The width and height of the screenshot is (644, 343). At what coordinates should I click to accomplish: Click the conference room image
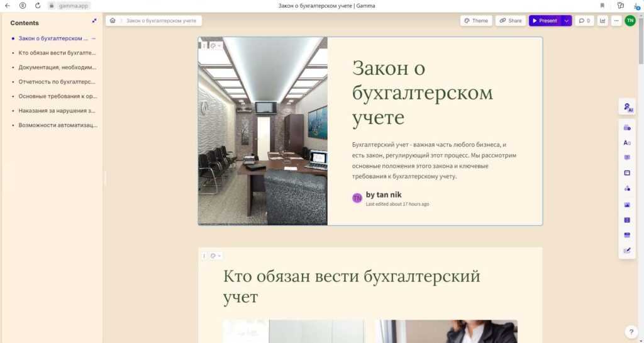click(x=263, y=131)
